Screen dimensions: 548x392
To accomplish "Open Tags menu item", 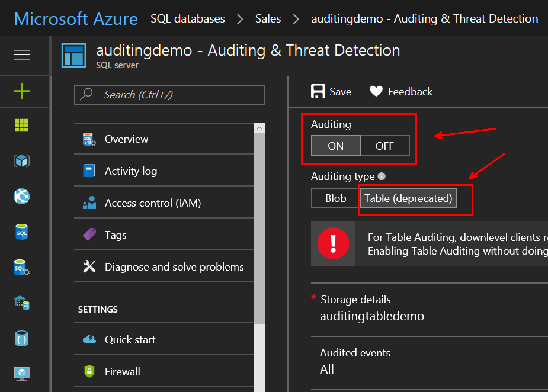I will [x=164, y=234].
